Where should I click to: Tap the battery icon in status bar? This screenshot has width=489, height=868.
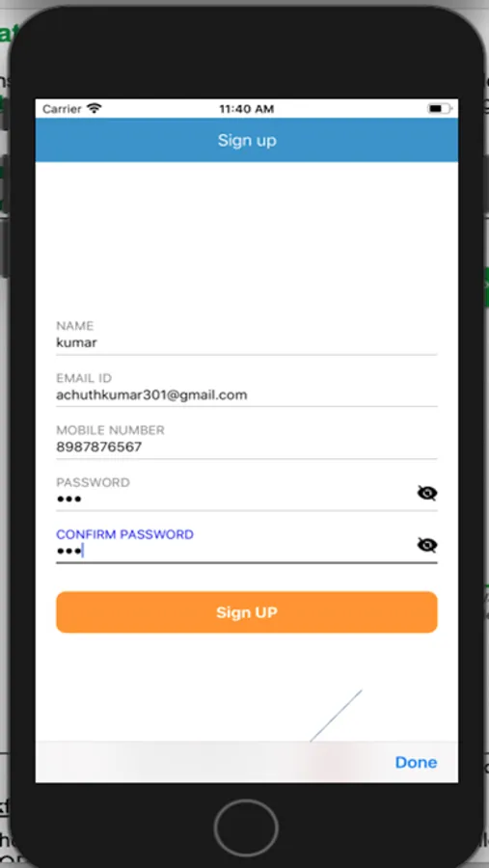pos(440,109)
